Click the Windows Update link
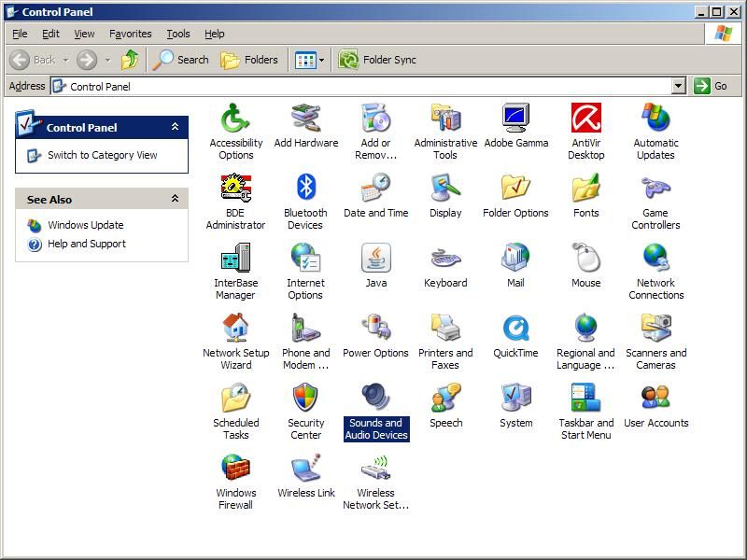Image resolution: width=747 pixels, height=560 pixels. pyautogui.click(x=85, y=225)
